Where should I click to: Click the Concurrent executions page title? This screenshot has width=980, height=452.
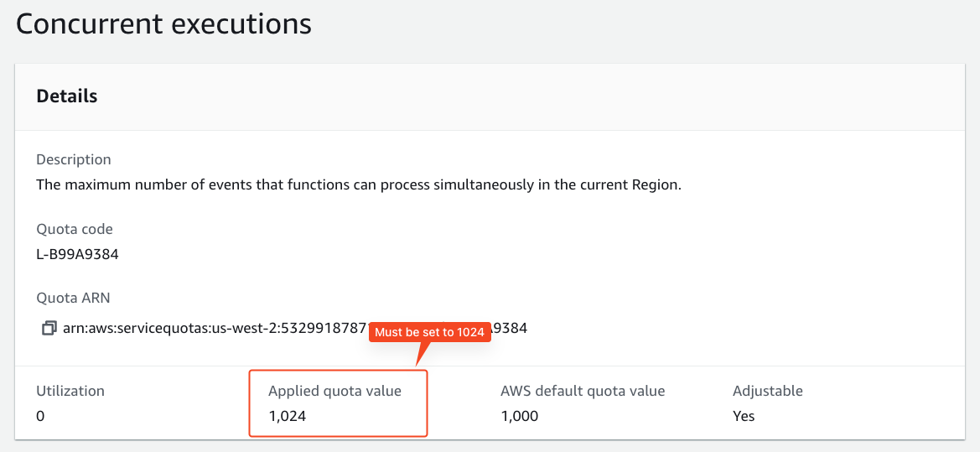[163, 24]
